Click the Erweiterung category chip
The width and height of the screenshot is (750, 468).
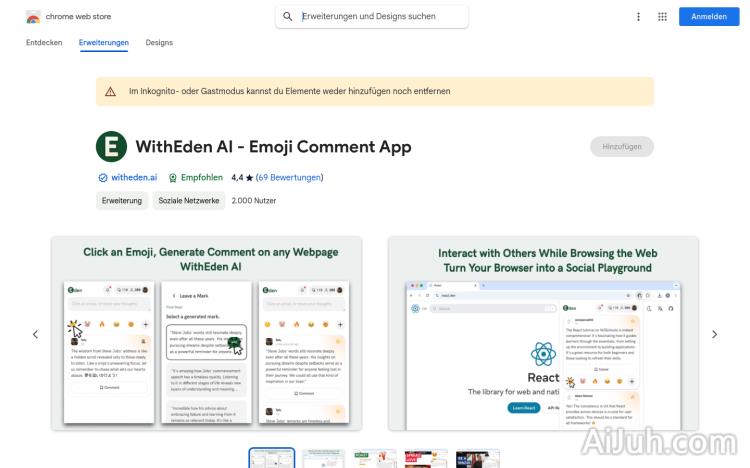[x=122, y=201]
